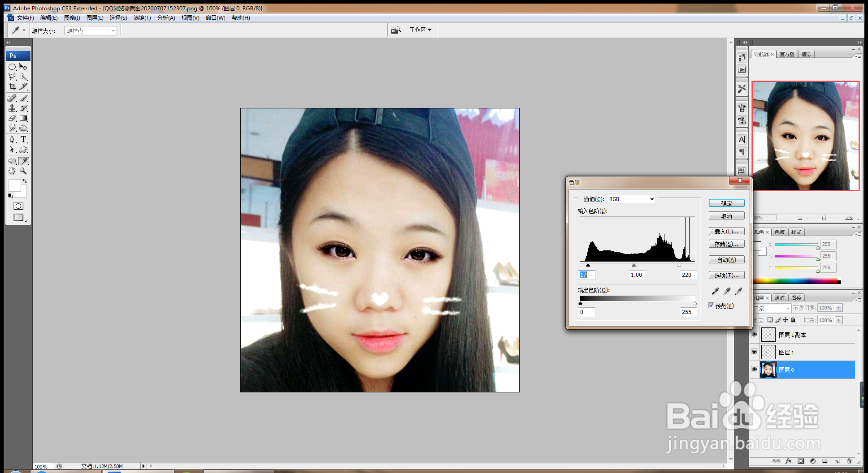Select the Custom Shape tool
The width and height of the screenshot is (868, 473).
[24, 150]
